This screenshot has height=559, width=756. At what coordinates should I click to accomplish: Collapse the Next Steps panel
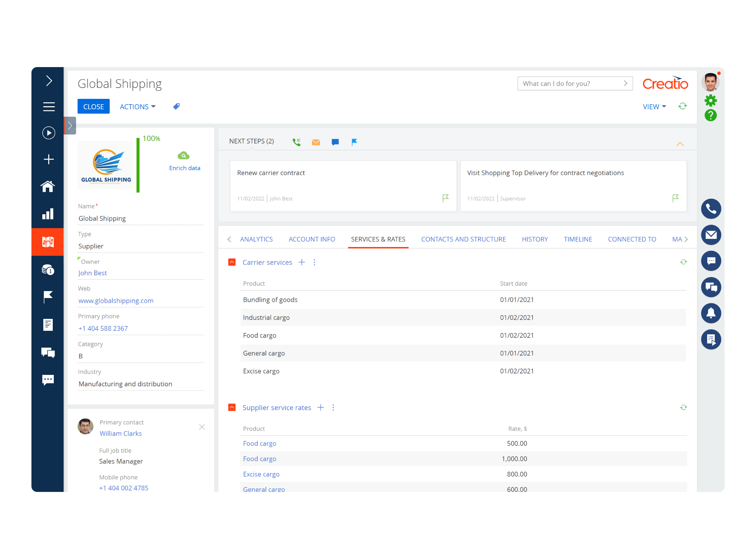pos(680,144)
